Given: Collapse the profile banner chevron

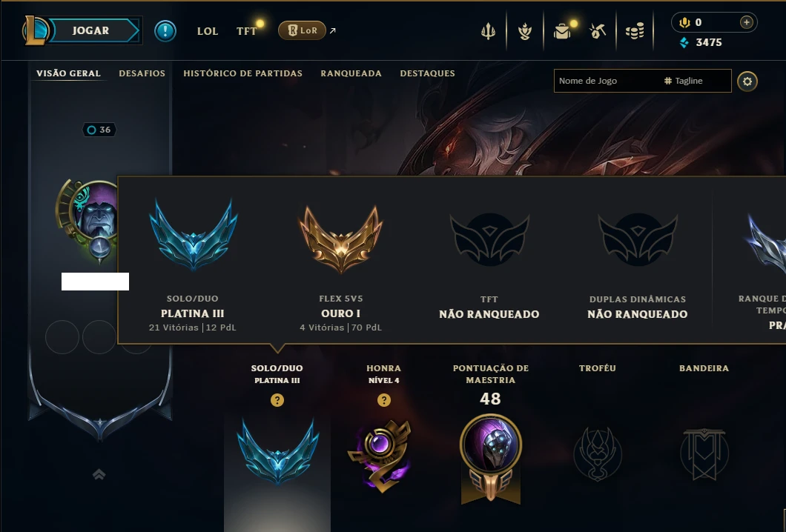Looking at the screenshot, I should (x=99, y=474).
